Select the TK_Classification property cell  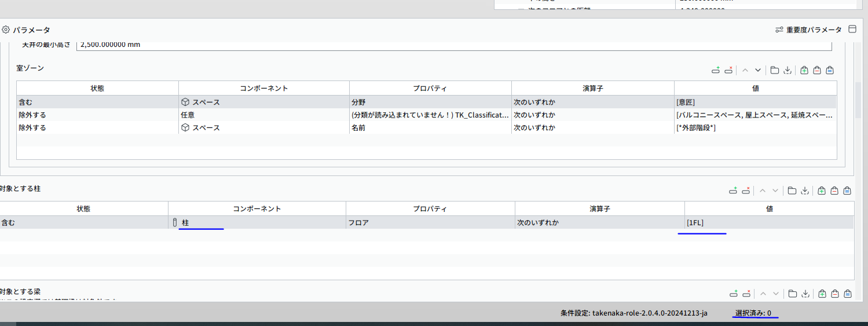(430, 115)
